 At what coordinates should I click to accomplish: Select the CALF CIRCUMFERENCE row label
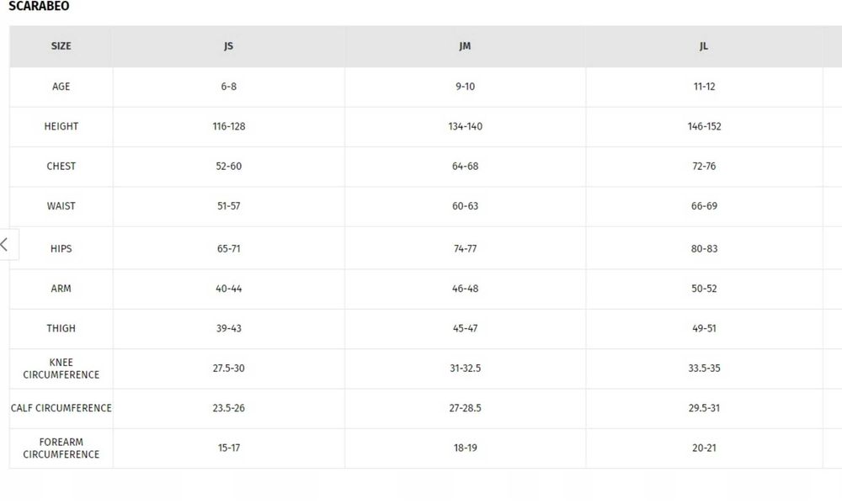pyautogui.click(x=61, y=408)
